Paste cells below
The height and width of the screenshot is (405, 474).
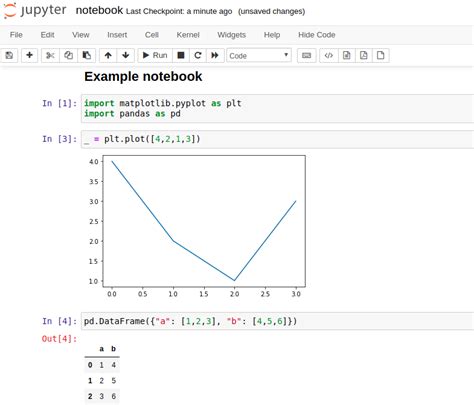87,55
